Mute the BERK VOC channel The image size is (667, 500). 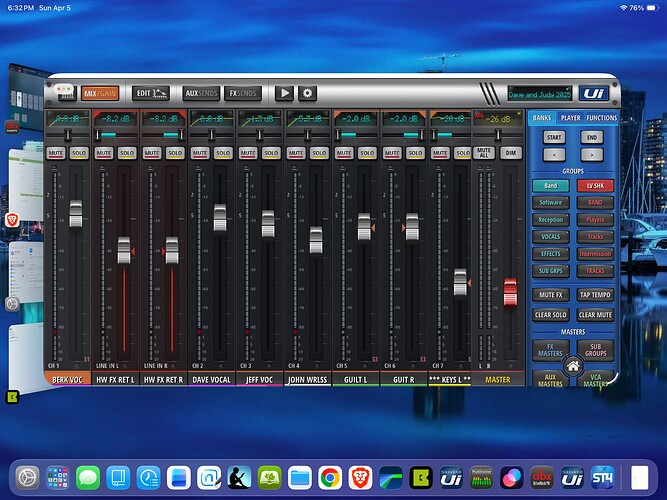click(56, 152)
